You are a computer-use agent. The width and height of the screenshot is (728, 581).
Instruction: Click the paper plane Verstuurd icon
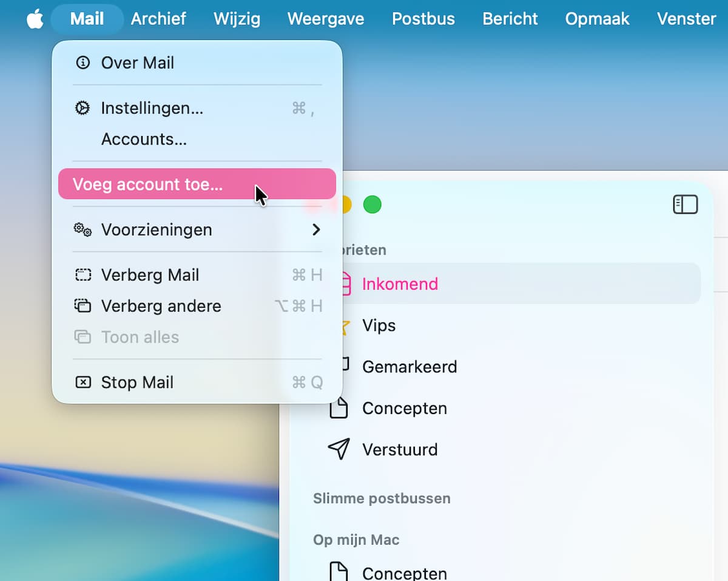[339, 449]
